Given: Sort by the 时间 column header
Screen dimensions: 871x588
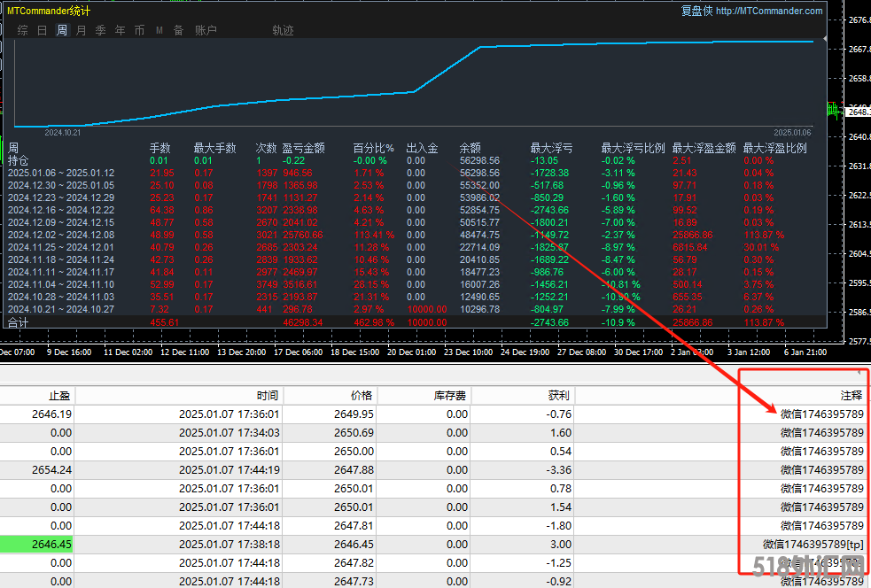Looking at the screenshot, I should pos(268,395).
